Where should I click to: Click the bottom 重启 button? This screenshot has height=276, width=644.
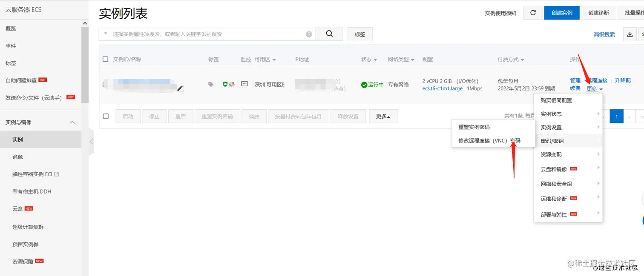[x=181, y=116]
